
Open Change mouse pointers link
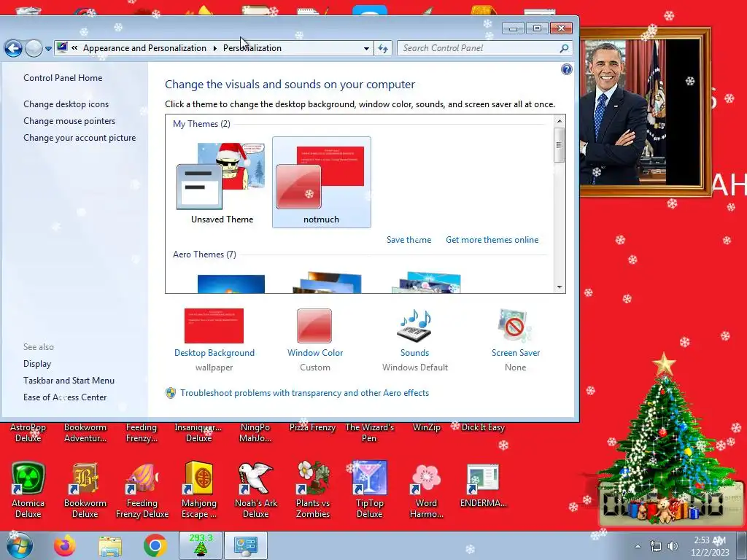pos(69,121)
